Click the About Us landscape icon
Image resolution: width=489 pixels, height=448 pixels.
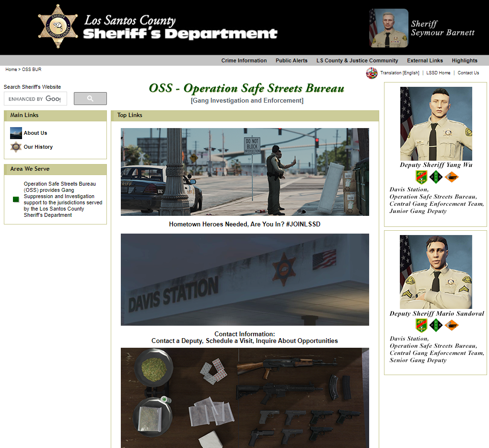point(16,133)
